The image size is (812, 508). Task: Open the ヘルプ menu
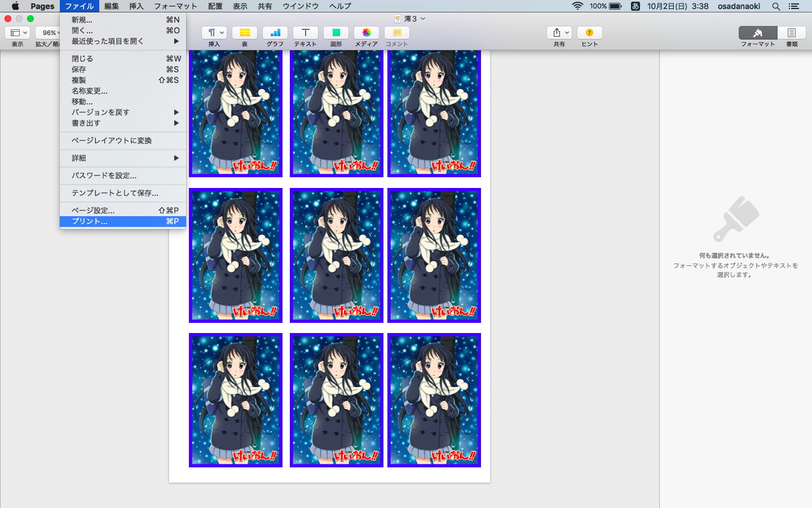tap(340, 6)
